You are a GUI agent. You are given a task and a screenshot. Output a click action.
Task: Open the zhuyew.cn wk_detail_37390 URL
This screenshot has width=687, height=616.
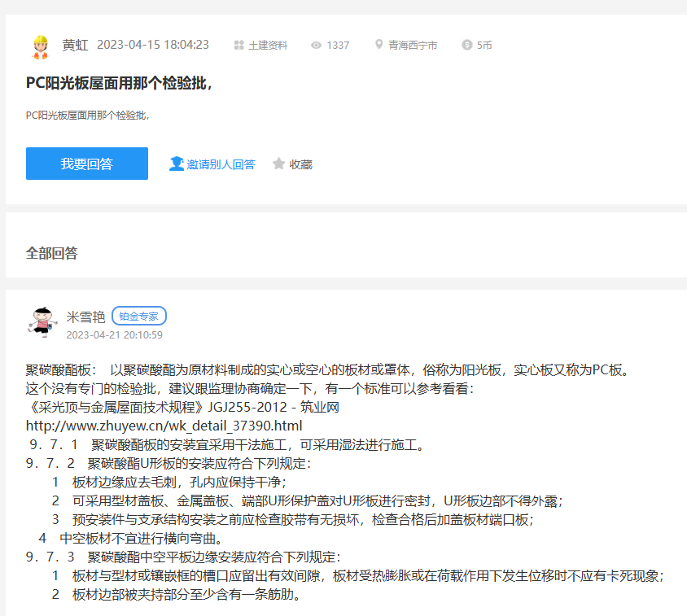(164, 426)
